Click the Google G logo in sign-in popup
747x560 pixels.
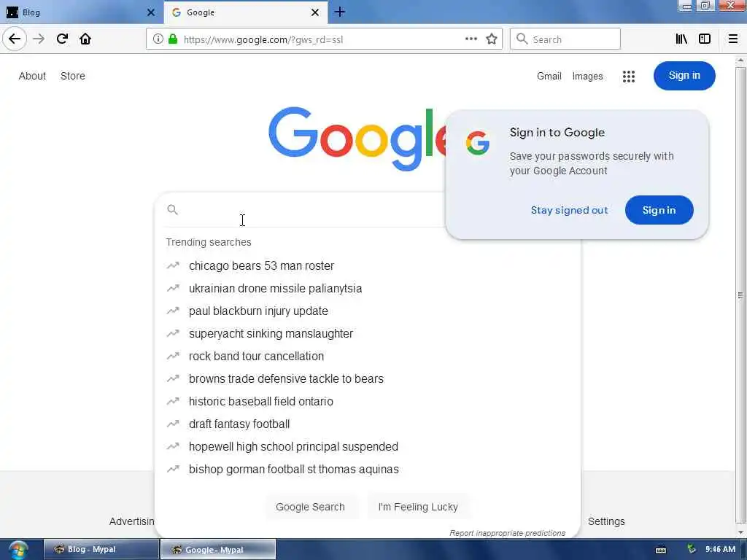click(478, 143)
